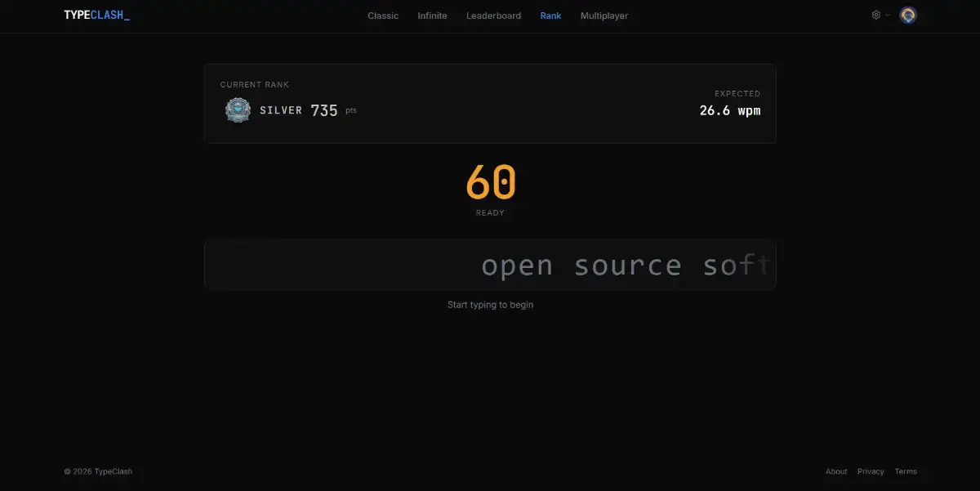Open the Terms footer link
980x491 pixels.
pyautogui.click(x=906, y=471)
